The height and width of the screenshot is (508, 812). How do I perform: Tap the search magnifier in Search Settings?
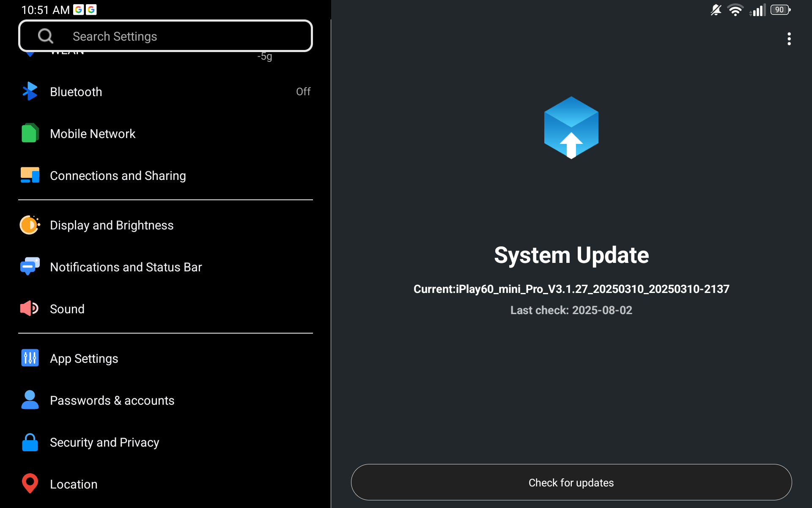(x=46, y=36)
